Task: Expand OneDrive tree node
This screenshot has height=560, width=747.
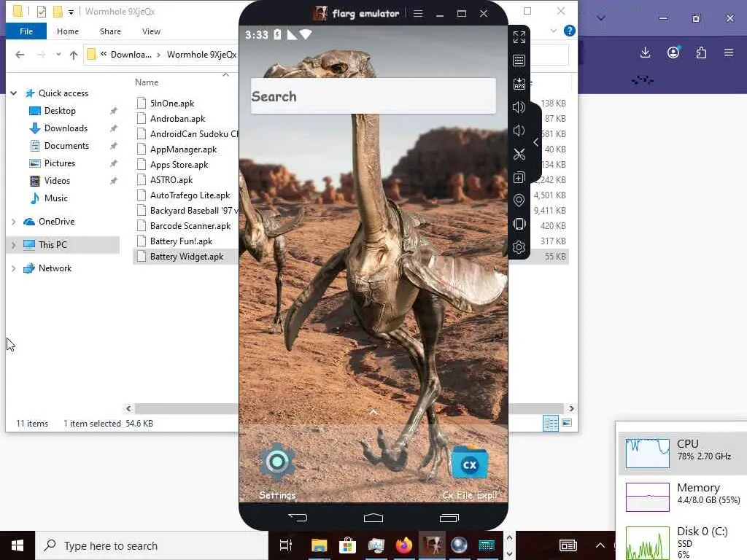Action: click(x=14, y=222)
